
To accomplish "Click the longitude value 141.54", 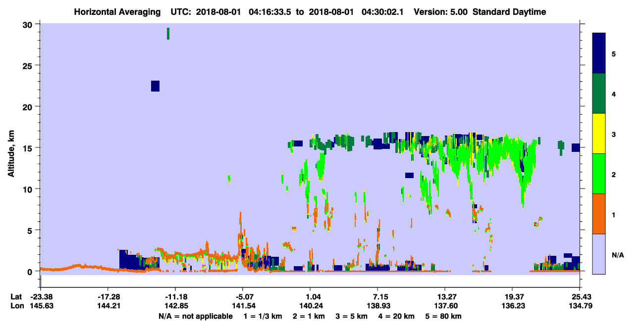I will coord(243,306).
